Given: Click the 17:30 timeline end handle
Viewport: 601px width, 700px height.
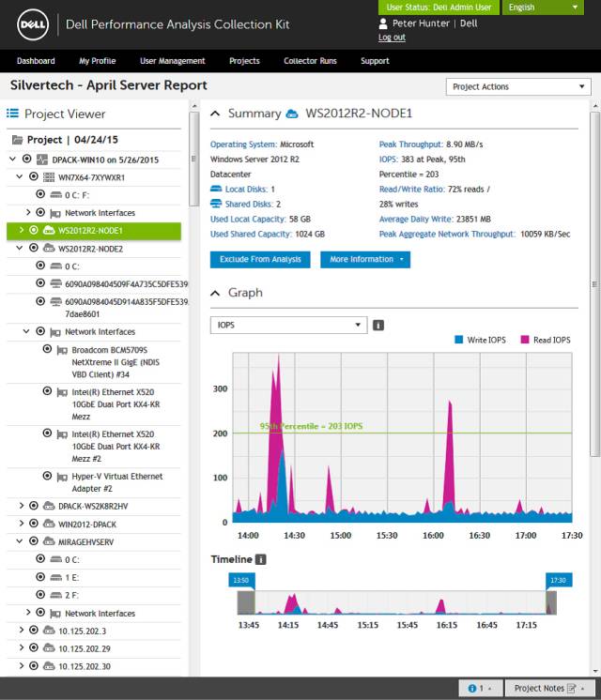Looking at the screenshot, I should pyautogui.click(x=559, y=580).
